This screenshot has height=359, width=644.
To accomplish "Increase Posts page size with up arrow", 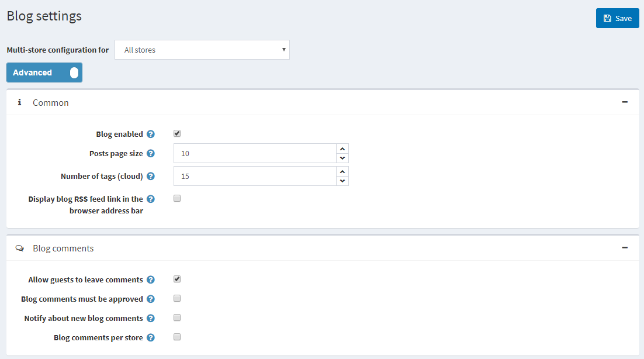I will click(342, 149).
